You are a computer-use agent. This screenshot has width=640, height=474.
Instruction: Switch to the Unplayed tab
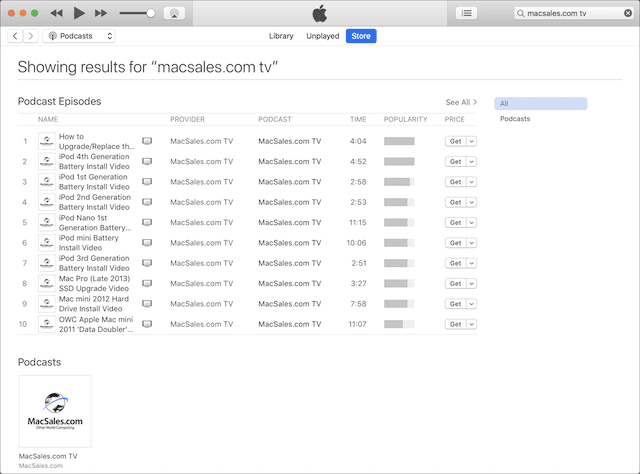tap(322, 36)
